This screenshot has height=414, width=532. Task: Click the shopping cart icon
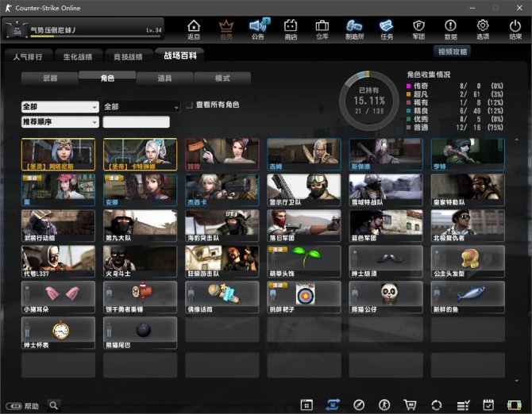pos(410,404)
